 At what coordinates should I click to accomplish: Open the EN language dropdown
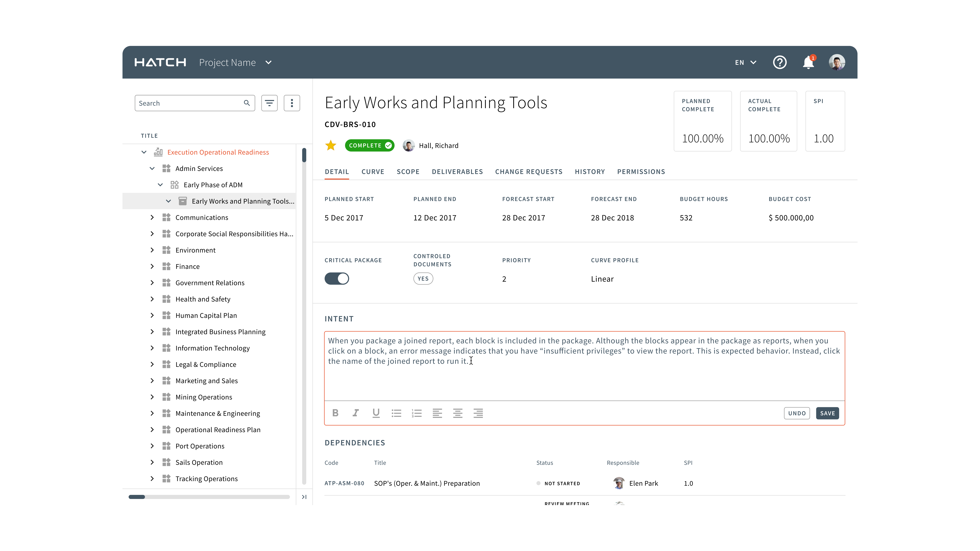[745, 62]
